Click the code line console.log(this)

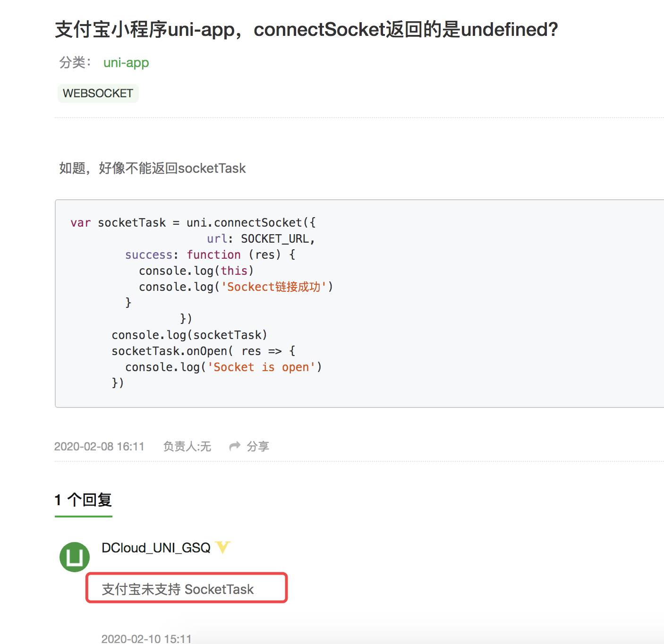[196, 271]
